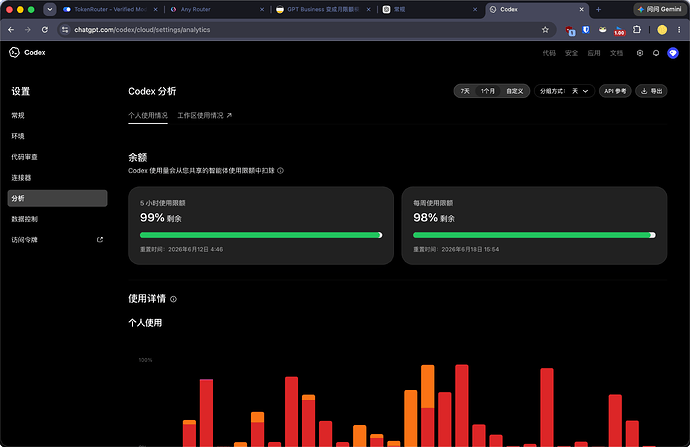Open a new browser tab with plus
690x447 pixels.
pos(598,9)
